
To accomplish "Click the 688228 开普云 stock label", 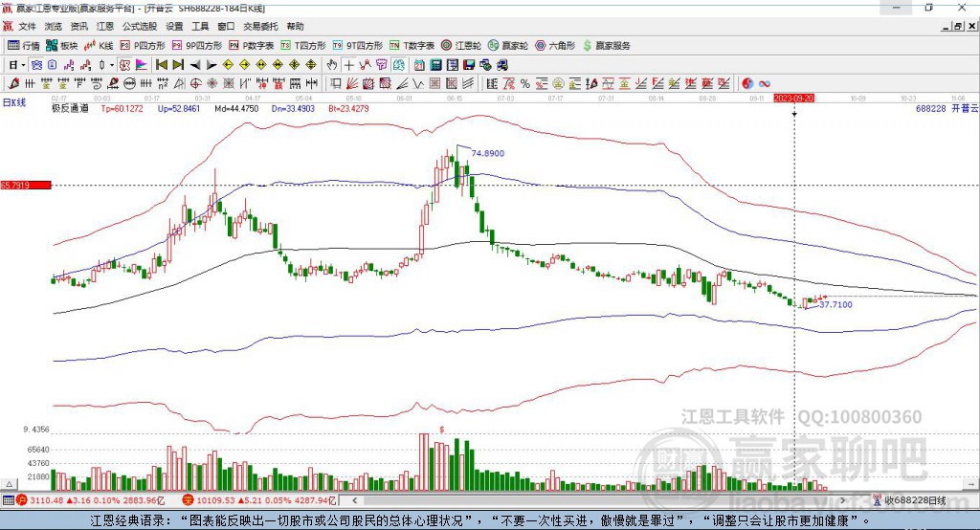I will pyautogui.click(x=947, y=109).
